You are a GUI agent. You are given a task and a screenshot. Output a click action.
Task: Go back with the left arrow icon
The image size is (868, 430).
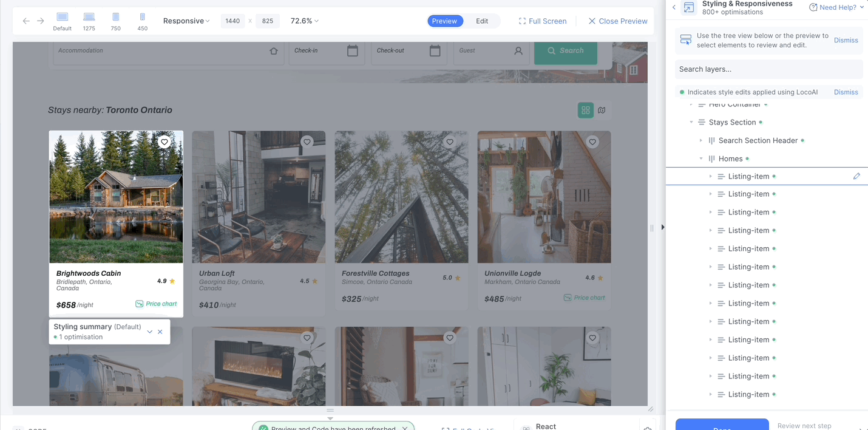click(26, 21)
